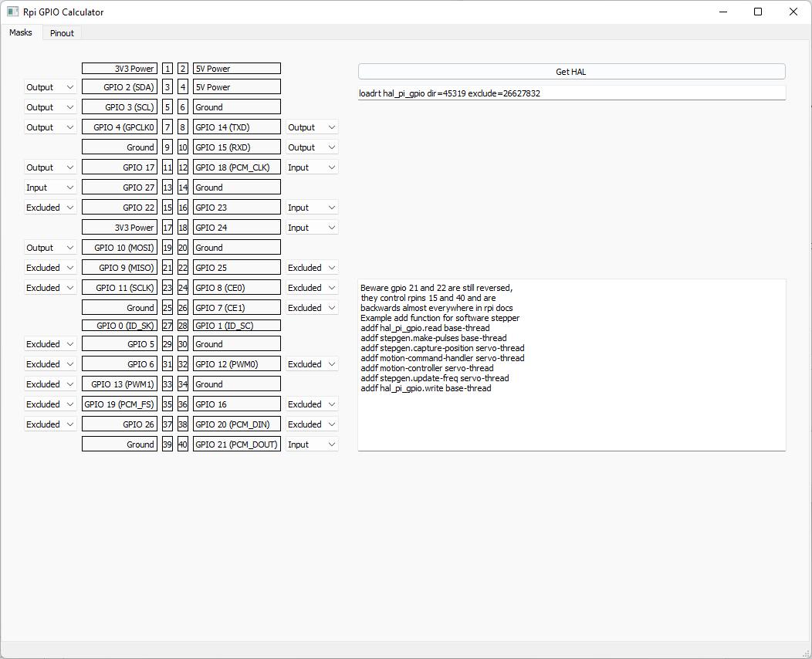Open the GPIO 4 (GPCLK0) direction dropdown

[50, 127]
